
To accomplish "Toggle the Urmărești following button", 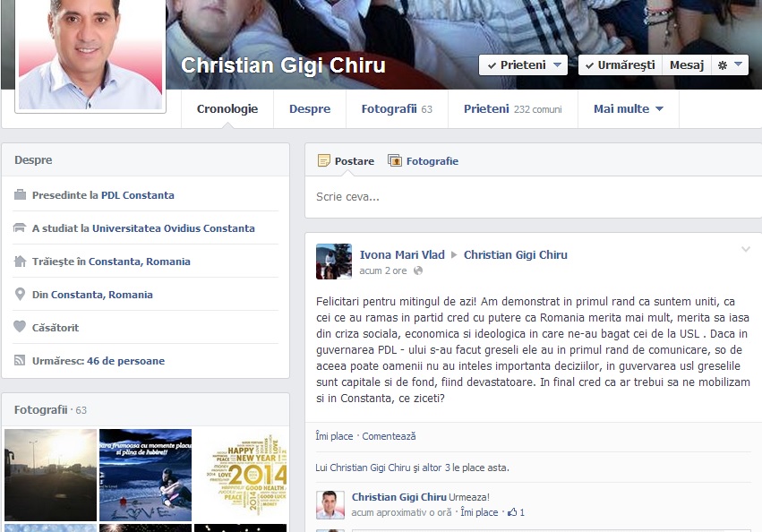I will click(x=621, y=65).
